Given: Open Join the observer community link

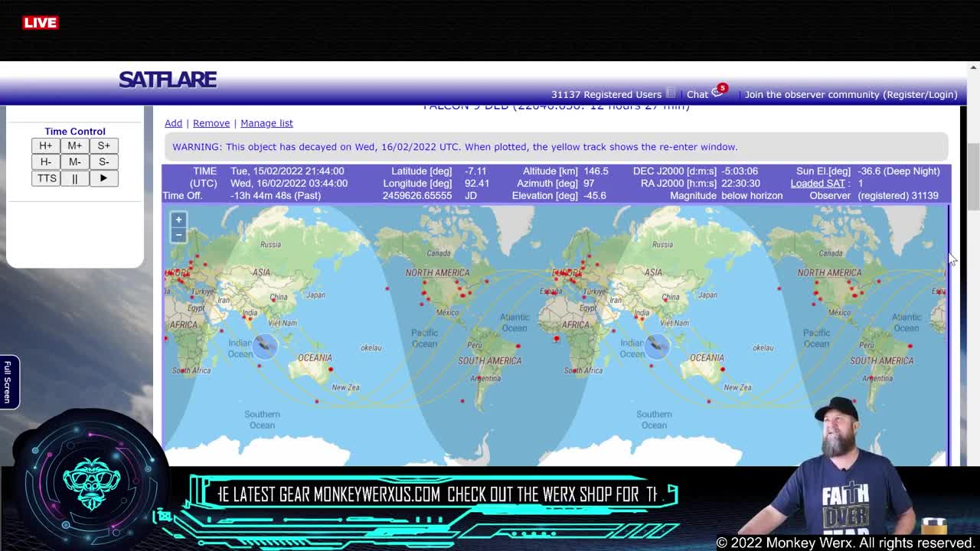Looking at the screenshot, I should [851, 94].
